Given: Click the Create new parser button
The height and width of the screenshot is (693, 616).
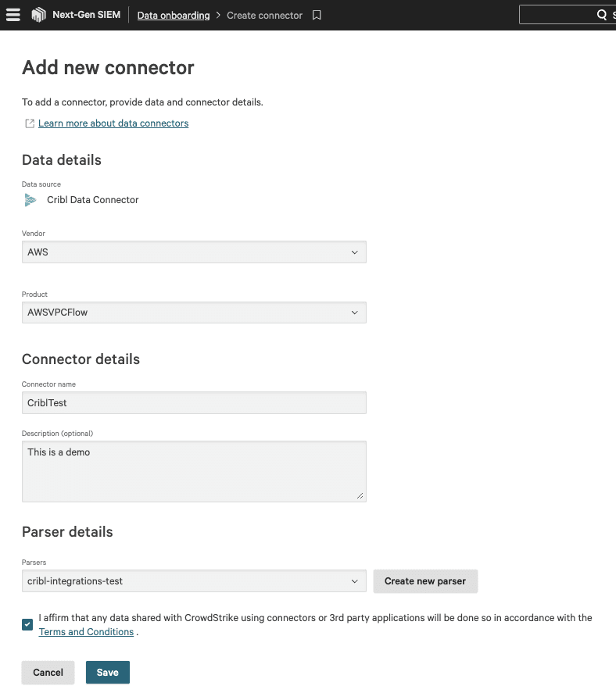Looking at the screenshot, I should 425,581.
